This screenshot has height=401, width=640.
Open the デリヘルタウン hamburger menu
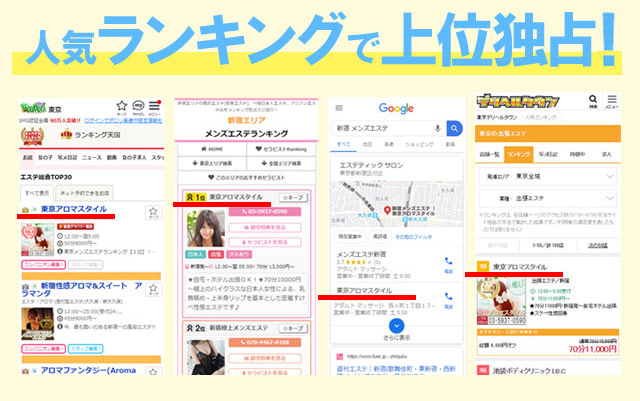(611, 100)
